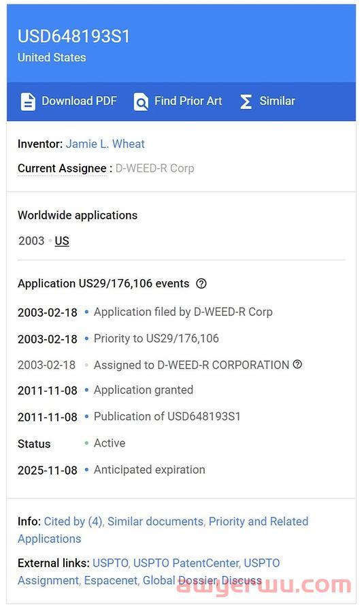Click the Download PDF document icon
Screen dimensions: 364x606
28,101
